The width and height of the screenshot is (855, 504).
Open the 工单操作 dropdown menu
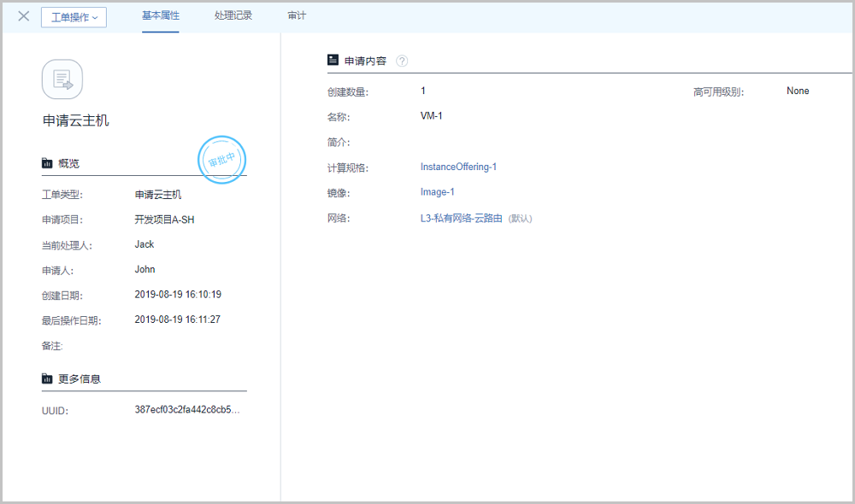74,17
